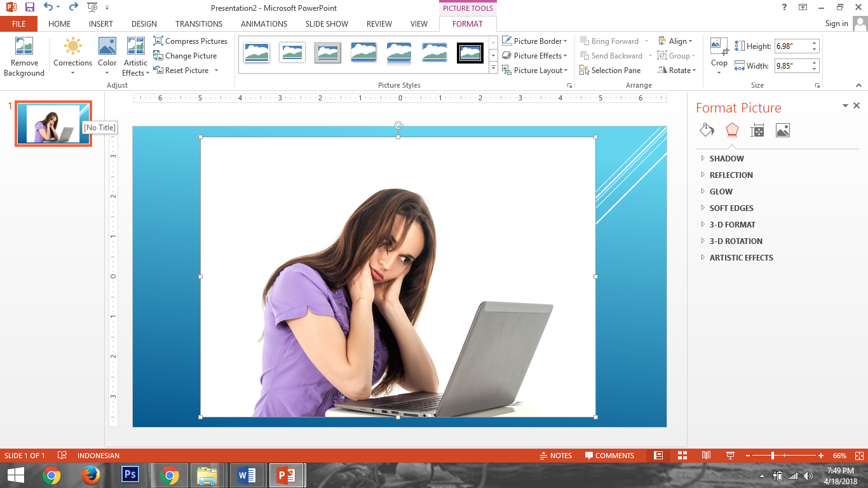The height and width of the screenshot is (488, 868).
Task: Apply the thick black frame picture style
Action: (x=470, y=53)
